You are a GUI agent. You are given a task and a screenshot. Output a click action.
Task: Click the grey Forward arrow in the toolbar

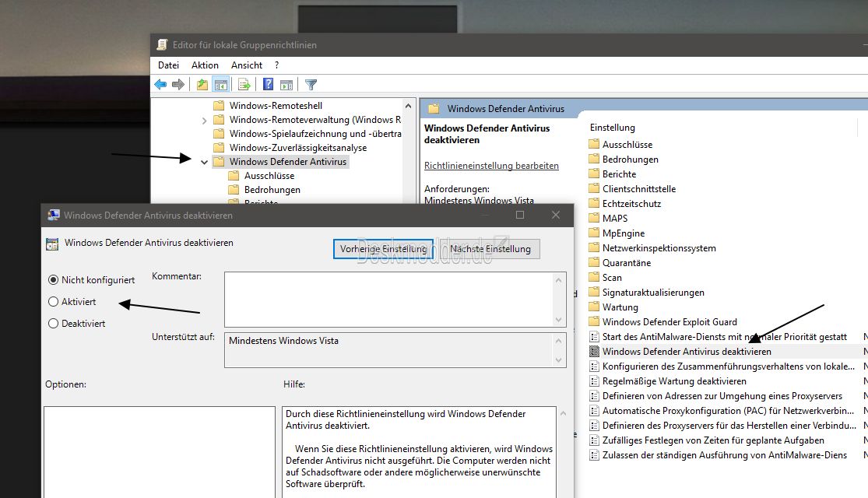click(x=178, y=85)
